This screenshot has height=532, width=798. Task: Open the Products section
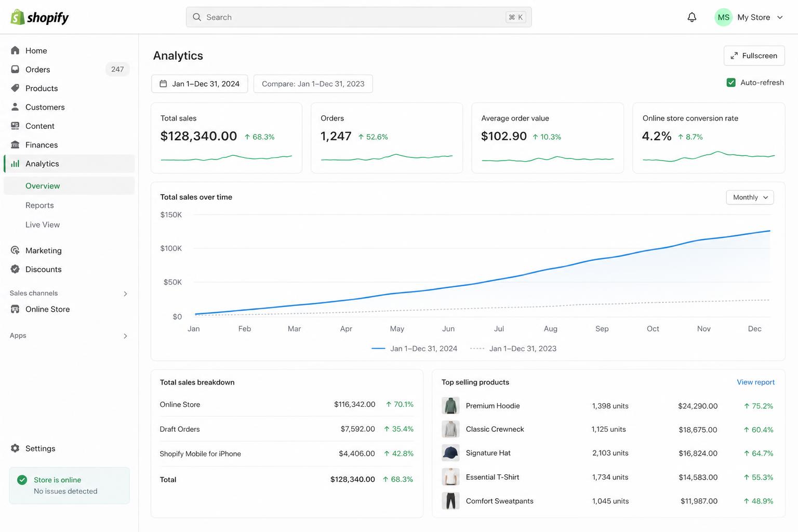point(69,88)
